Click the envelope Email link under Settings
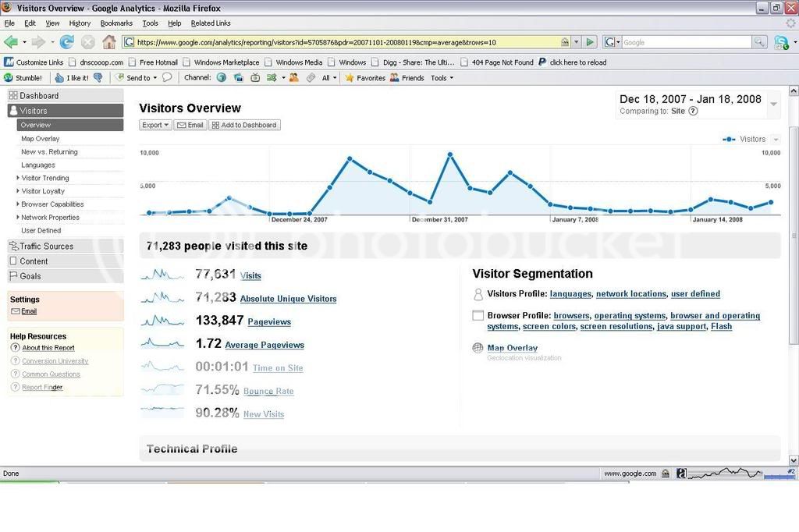This screenshot has height=532, width=799. 24,311
